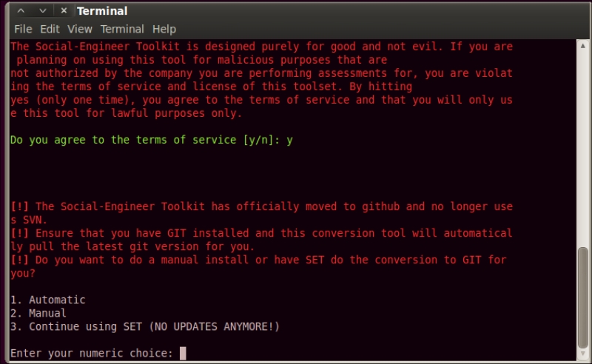Open the Help menu
This screenshot has width=592, height=364.
[x=164, y=29]
